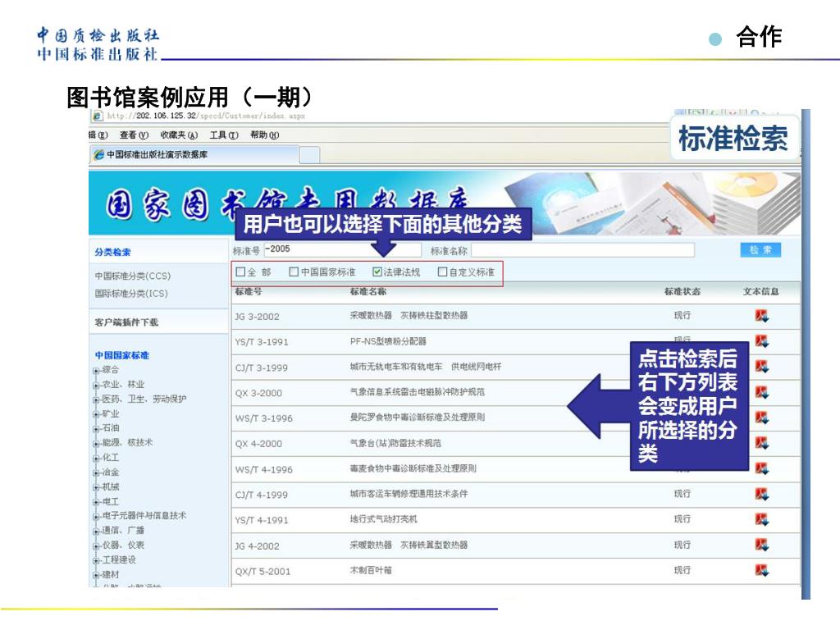Click standard name 气象台(站)防雷技术规范
The height and width of the screenshot is (630, 840).
[x=396, y=443]
